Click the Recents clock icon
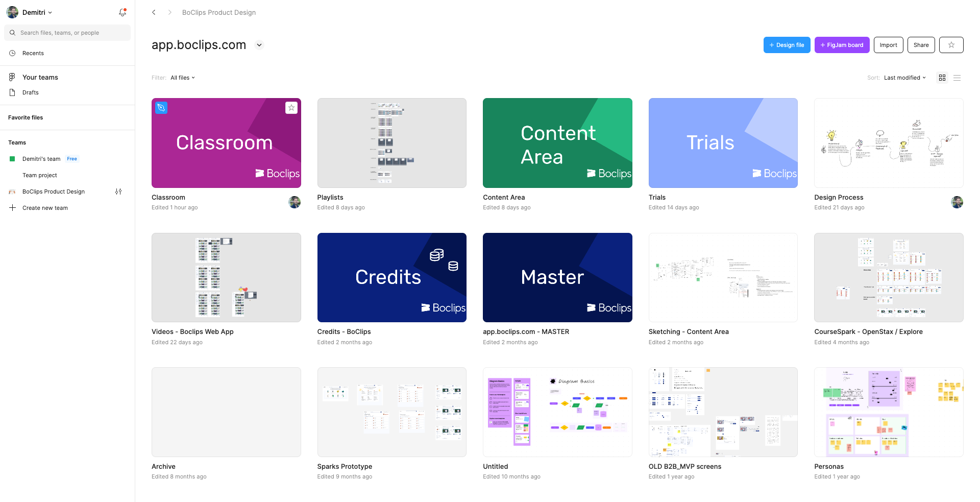 coord(12,53)
